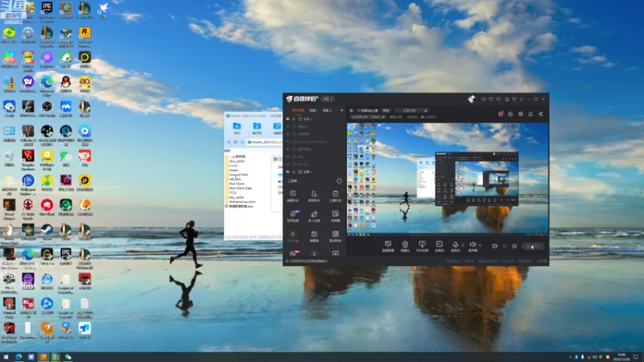Open the middle tool in toolbox third row
This screenshot has height=362, width=644.
[314, 236]
